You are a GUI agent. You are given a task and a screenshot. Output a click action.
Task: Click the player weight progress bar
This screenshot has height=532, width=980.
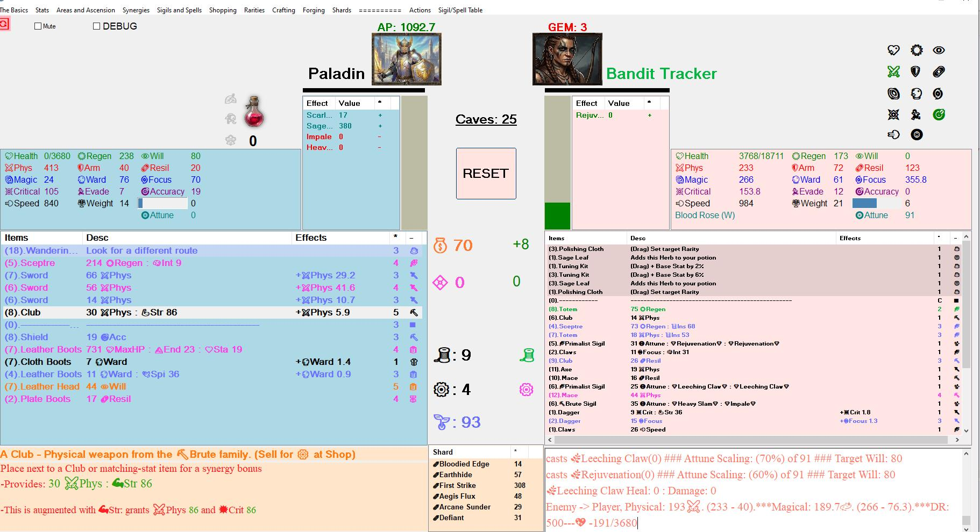coord(162,203)
